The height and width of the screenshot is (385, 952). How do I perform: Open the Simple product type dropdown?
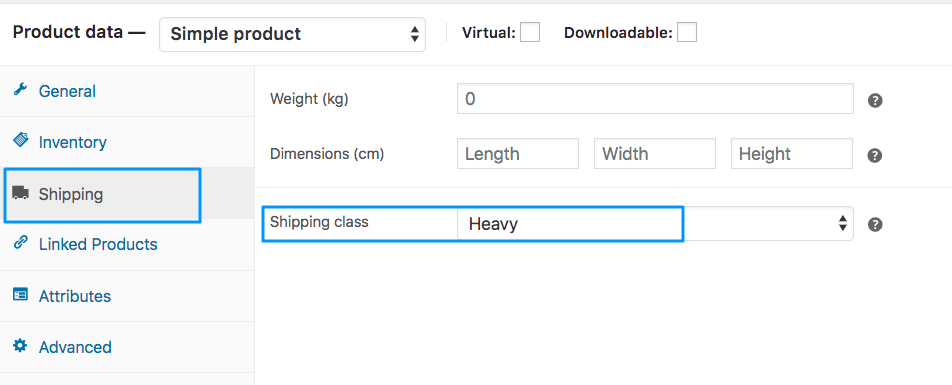pos(292,34)
